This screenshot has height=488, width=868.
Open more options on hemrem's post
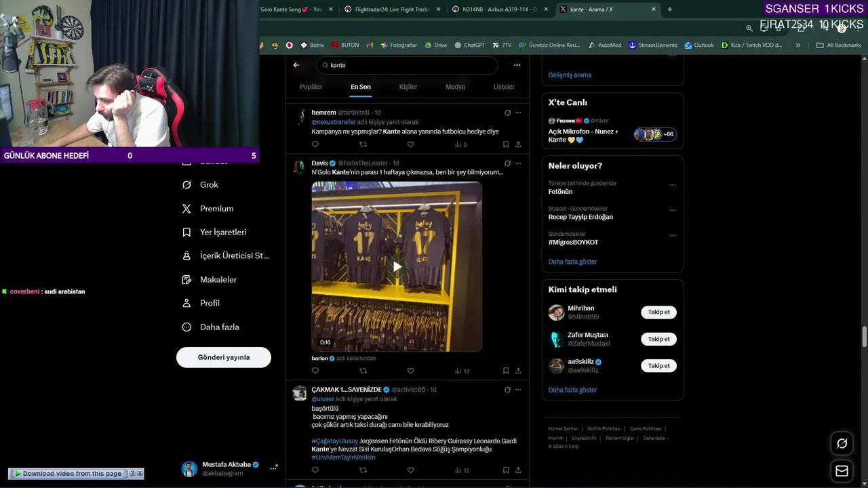coord(518,113)
